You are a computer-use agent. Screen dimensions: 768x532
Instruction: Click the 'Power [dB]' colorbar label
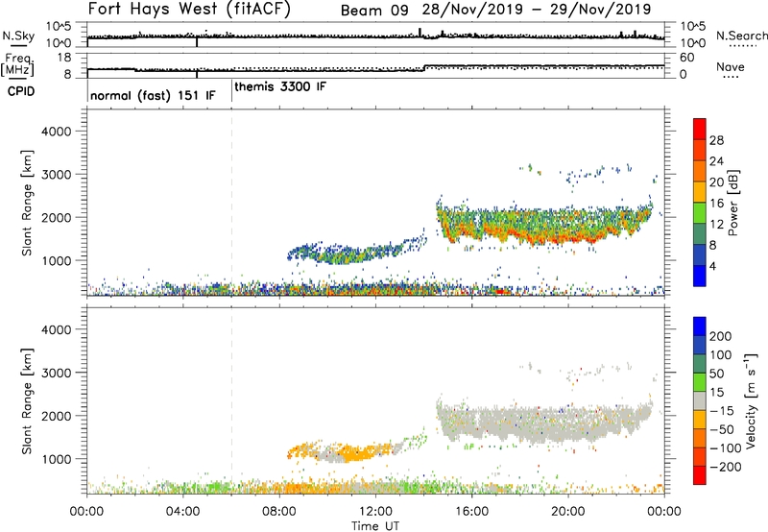(732, 203)
